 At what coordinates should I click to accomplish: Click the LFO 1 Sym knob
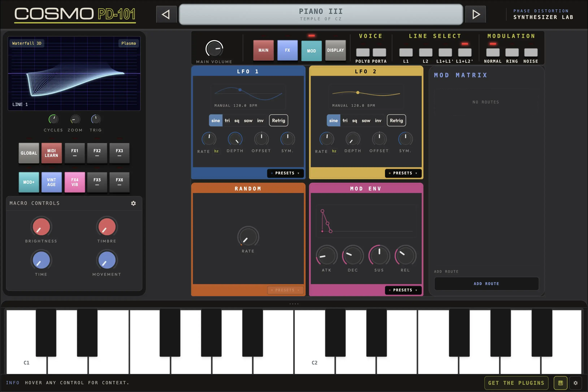click(288, 139)
